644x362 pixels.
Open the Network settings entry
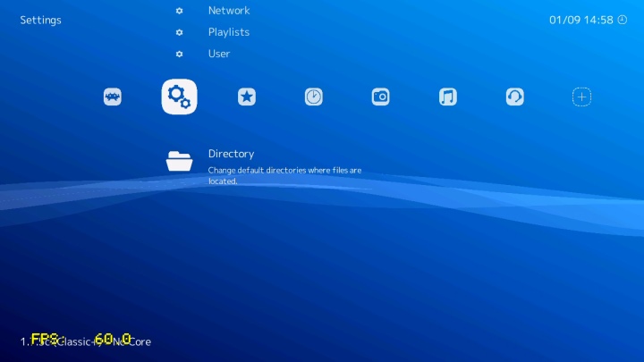(x=229, y=11)
